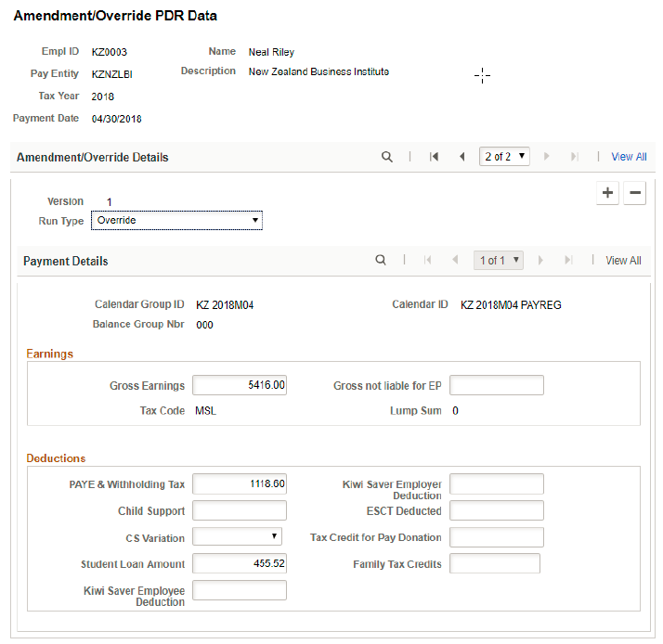The image size is (663, 644).
Task: Click the Tax Credit for Pay Donation field
Action: (497, 537)
